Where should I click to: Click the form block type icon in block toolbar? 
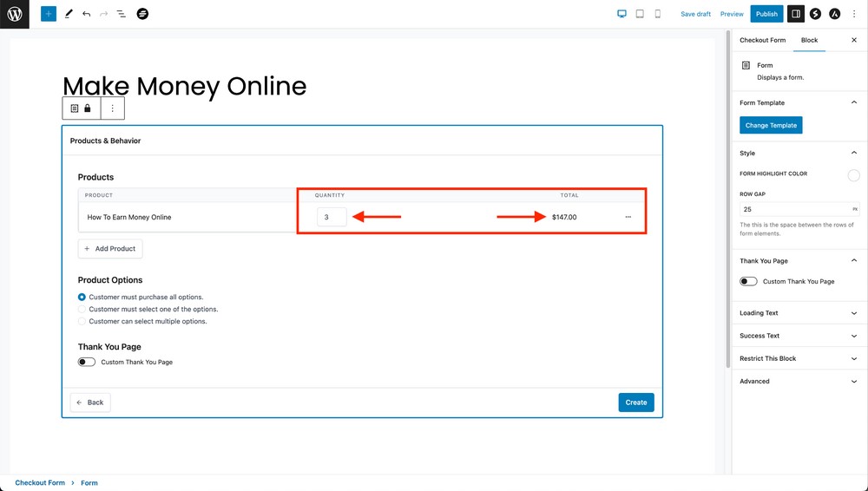click(74, 108)
